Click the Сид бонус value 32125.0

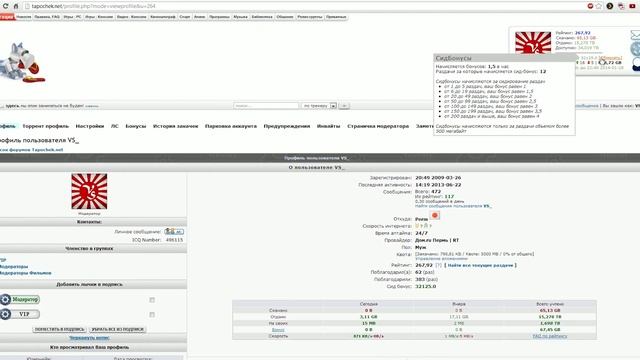coord(426,287)
